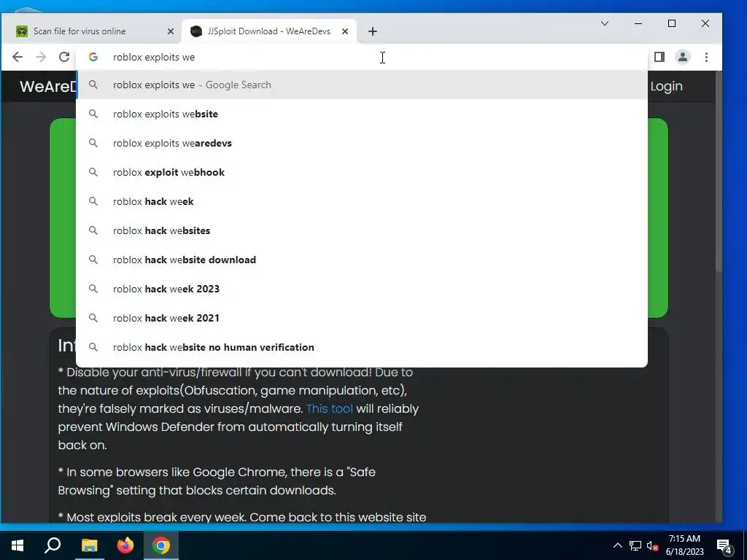This screenshot has width=747, height=560.
Task: Choose suggestion roblox exploits wearedevs
Action: tap(362, 143)
